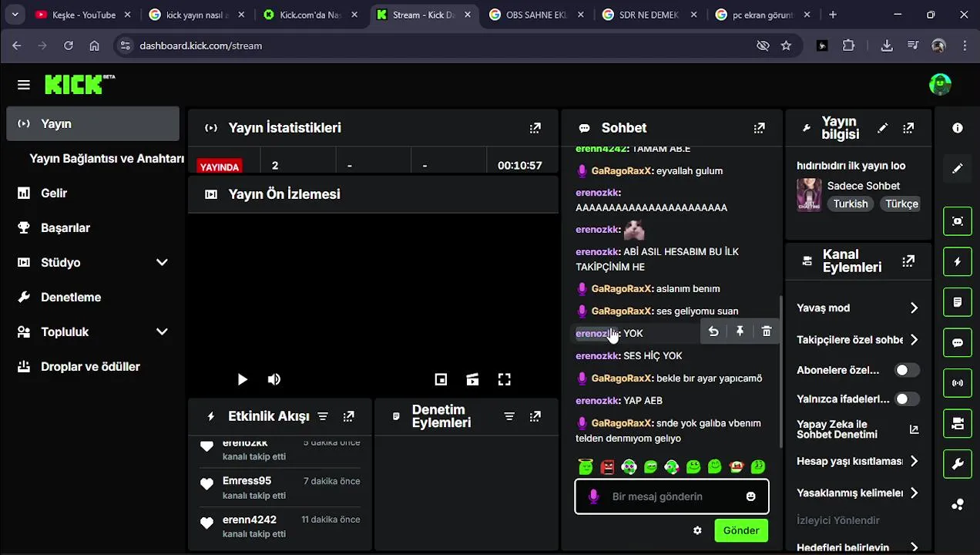Click the Sadece Sohbet category thumbnail
Image resolution: width=980 pixels, height=555 pixels.
[809, 194]
